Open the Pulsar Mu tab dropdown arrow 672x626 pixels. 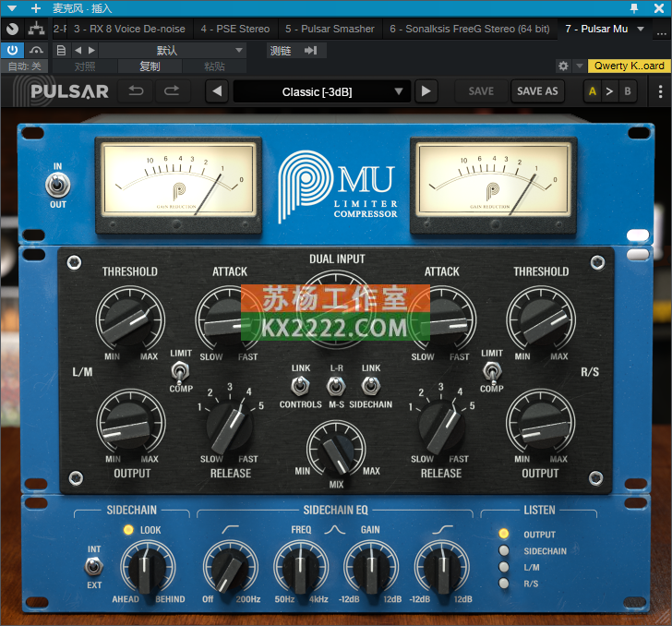641,29
